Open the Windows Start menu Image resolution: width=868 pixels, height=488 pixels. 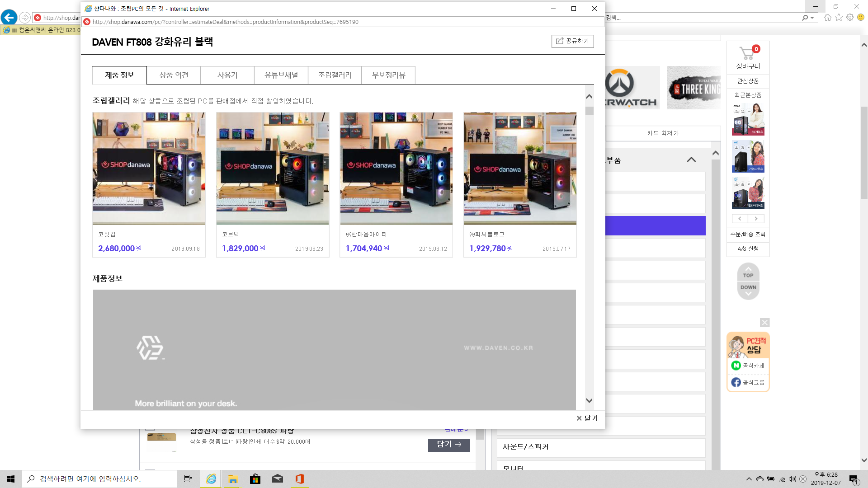click(x=11, y=479)
